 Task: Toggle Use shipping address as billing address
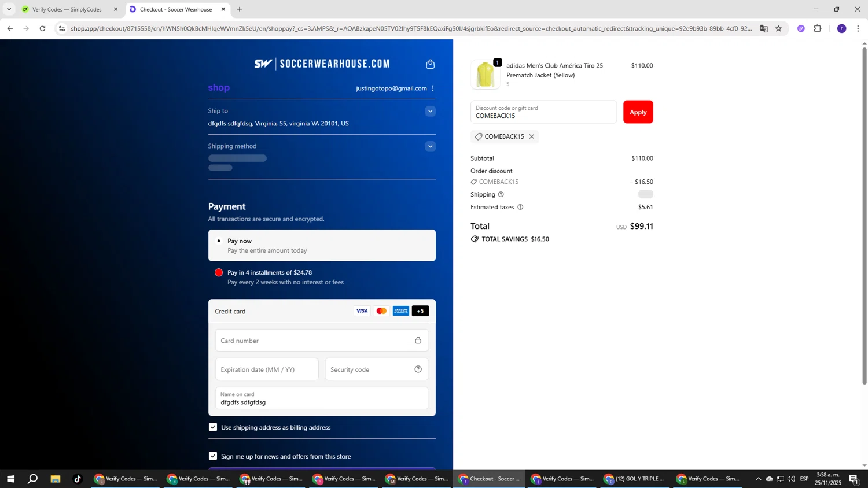213,427
